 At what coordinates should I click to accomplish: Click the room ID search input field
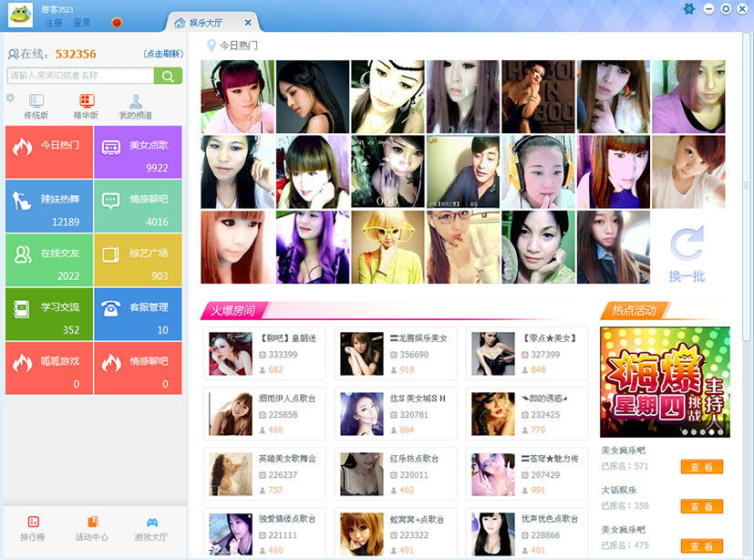[x=80, y=76]
